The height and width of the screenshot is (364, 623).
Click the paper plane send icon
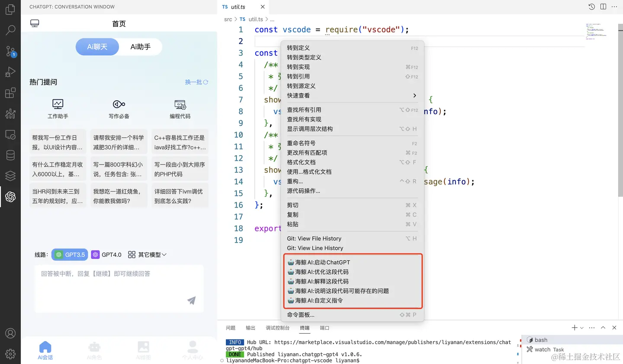(191, 300)
